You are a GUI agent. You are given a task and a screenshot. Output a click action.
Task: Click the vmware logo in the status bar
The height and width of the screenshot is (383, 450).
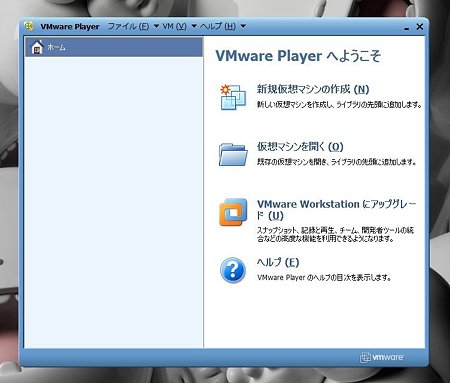[382, 357]
